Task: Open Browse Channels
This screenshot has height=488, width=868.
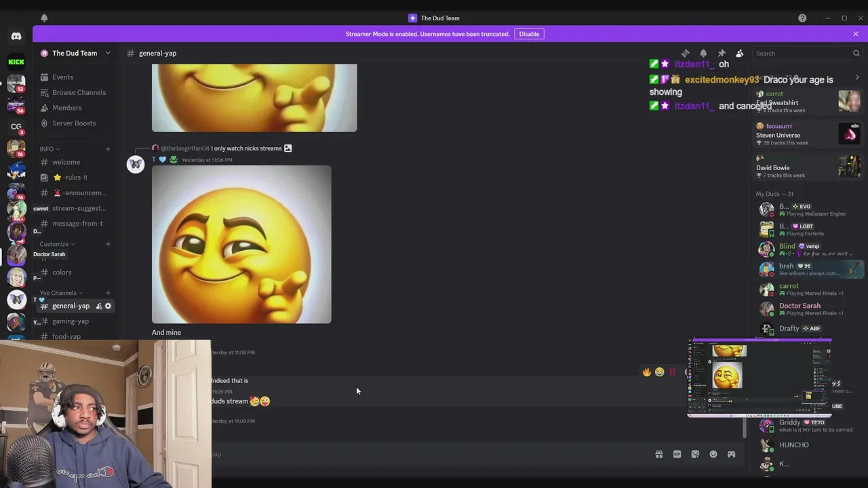Action: [75, 92]
